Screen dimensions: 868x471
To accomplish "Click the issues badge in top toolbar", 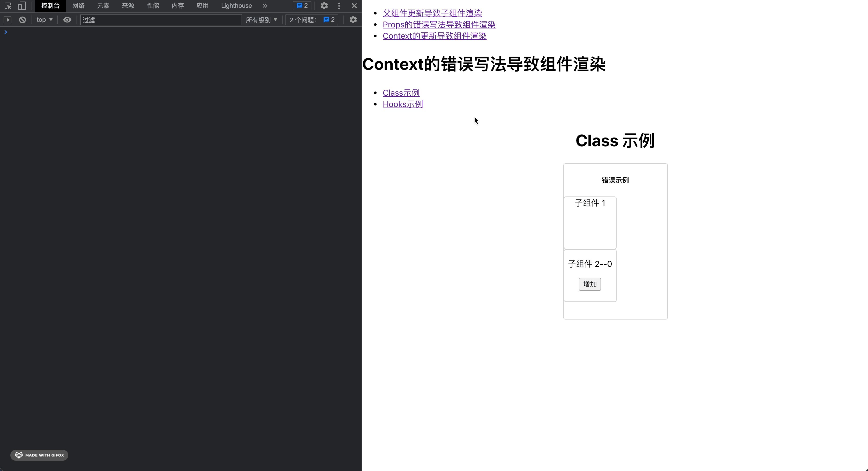I will click(302, 6).
